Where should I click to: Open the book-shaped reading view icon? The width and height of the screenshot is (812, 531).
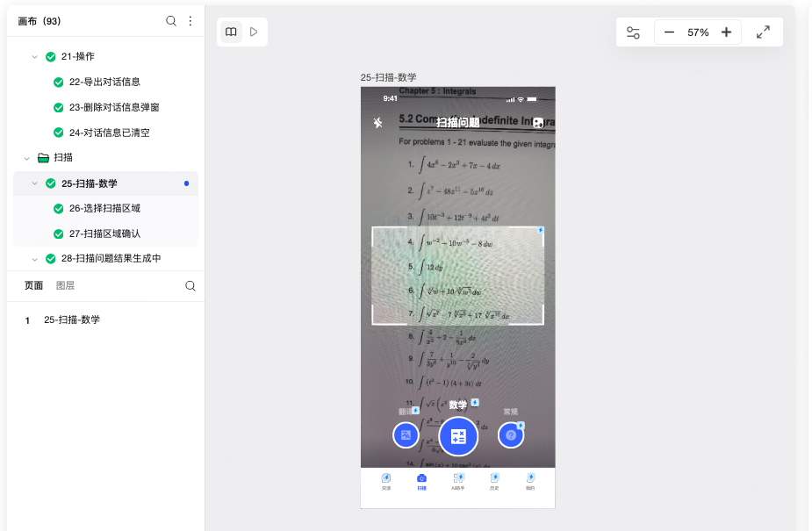click(231, 32)
